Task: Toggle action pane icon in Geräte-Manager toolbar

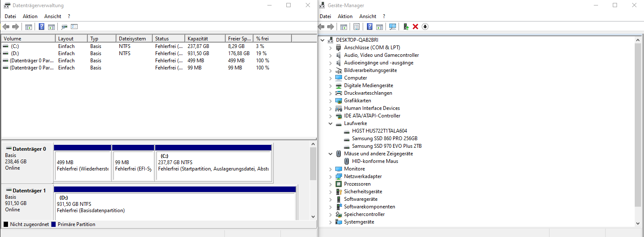Action: pos(380,27)
